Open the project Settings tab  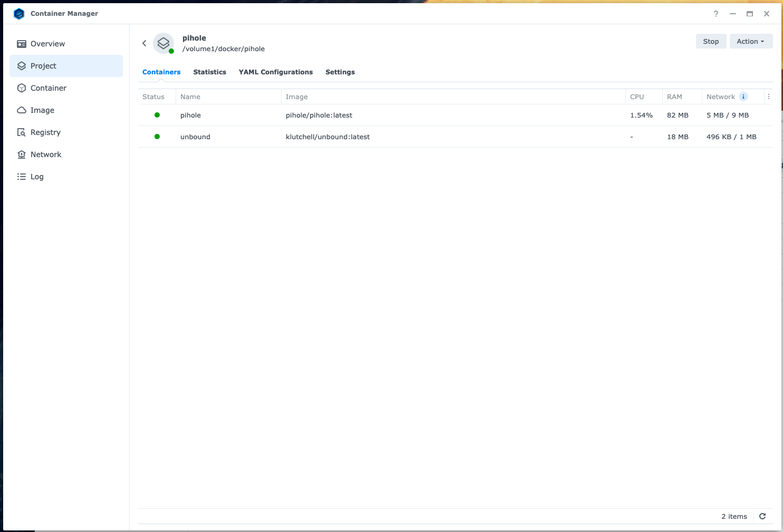click(x=340, y=72)
